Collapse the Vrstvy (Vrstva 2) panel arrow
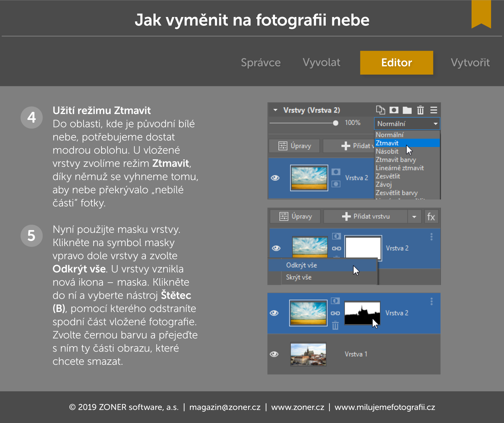The height and width of the screenshot is (423, 504). click(x=275, y=110)
